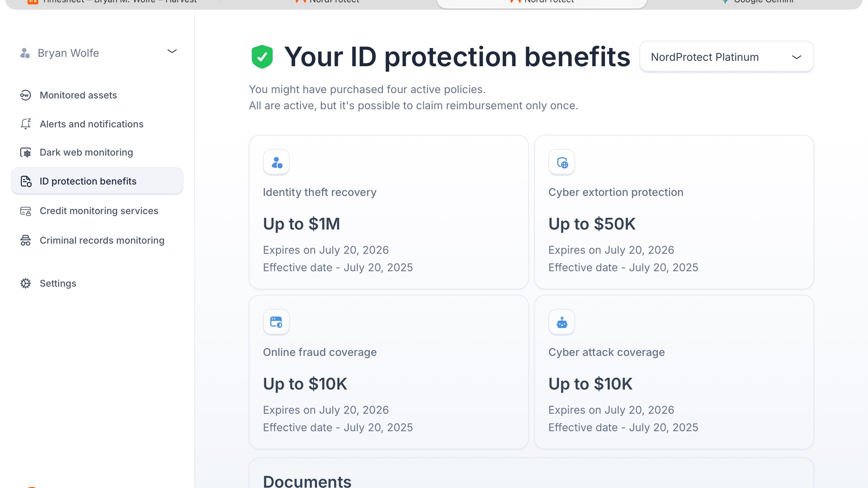Viewport: 868px width, 488px height.
Task: Click the Online fraud coverage browser icon
Action: click(x=276, y=322)
